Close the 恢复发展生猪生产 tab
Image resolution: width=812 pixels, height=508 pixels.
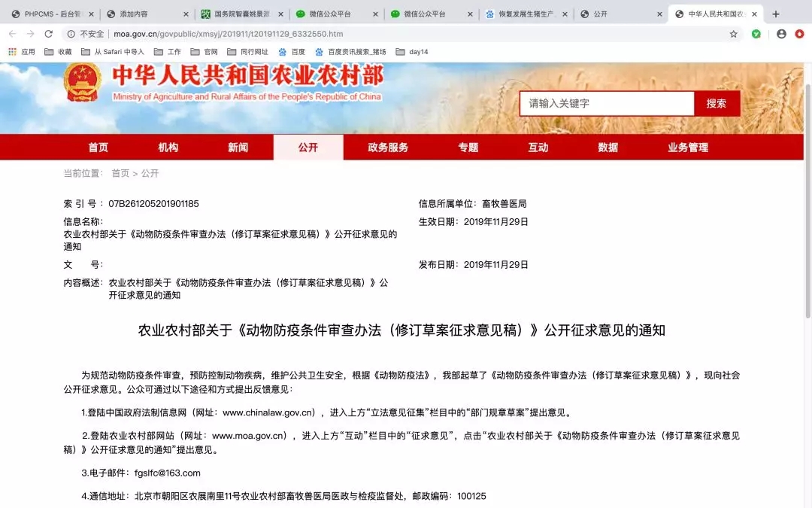[565, 14]
